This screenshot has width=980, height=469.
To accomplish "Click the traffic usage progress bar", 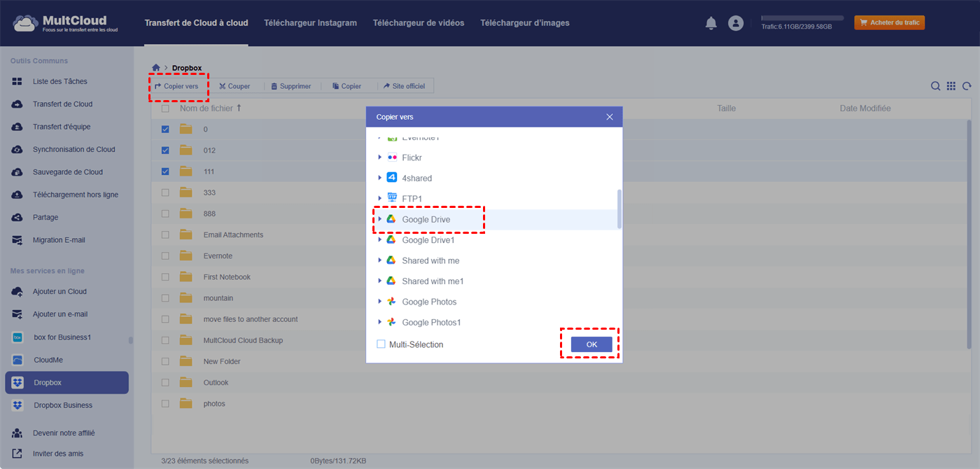I will pos(802,18).
